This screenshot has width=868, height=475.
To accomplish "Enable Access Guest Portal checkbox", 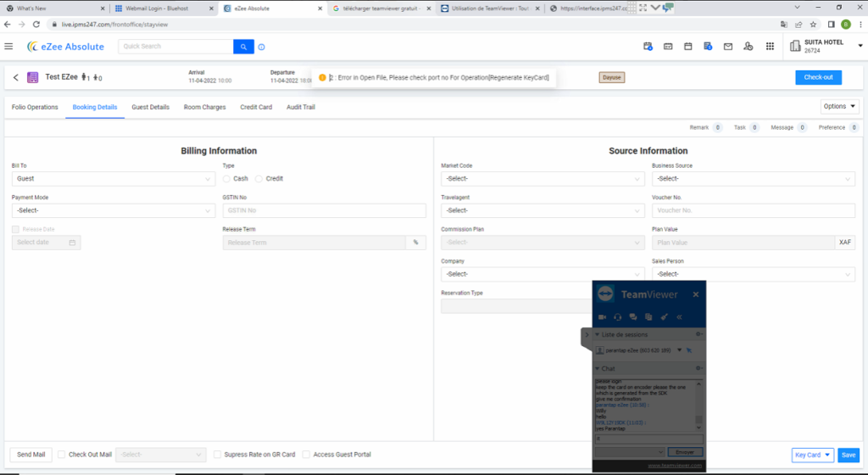I will pos(306,455).
